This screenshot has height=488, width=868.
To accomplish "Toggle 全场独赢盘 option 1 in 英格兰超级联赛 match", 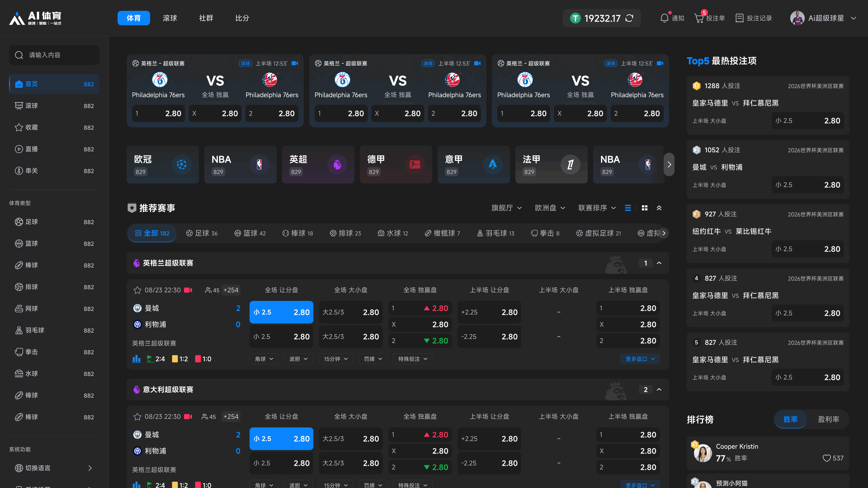I will coord(420,308).
